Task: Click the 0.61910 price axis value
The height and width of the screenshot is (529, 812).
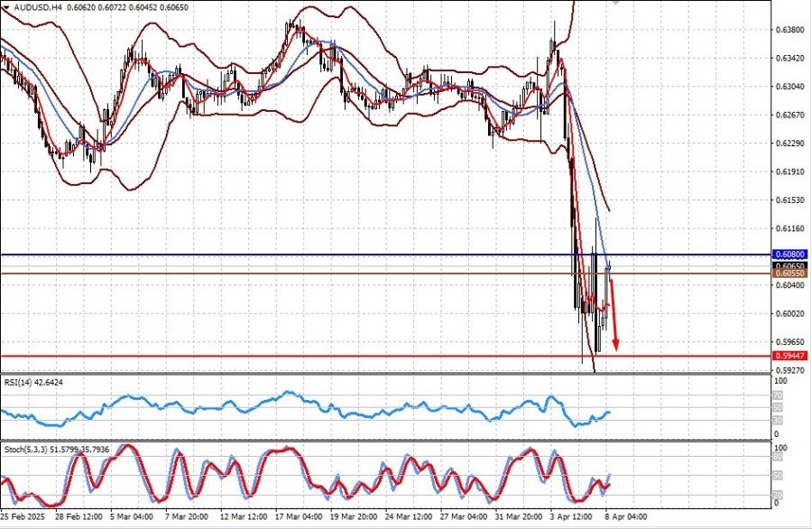Action: point(790,172)
